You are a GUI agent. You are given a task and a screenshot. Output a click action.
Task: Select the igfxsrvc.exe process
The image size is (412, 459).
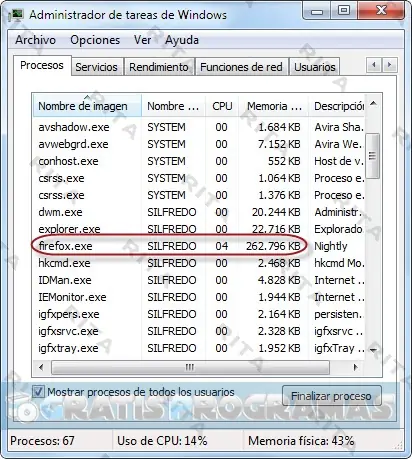click(x=199, y=331)
